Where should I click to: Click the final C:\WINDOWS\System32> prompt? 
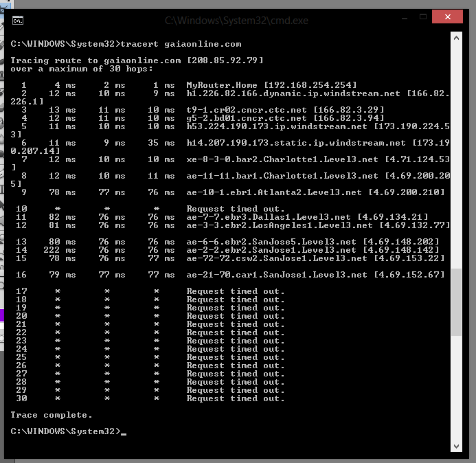(65, 431)
